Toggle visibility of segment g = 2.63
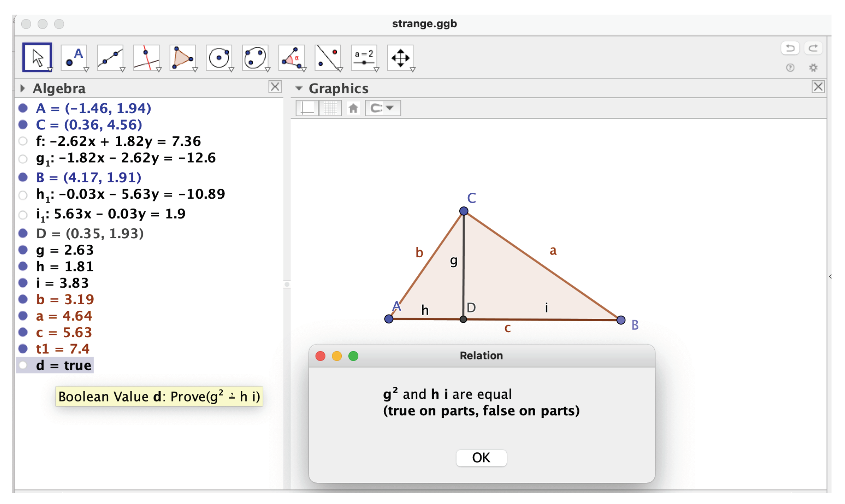The width and height of the screenshot is (845, 504). 23,250
